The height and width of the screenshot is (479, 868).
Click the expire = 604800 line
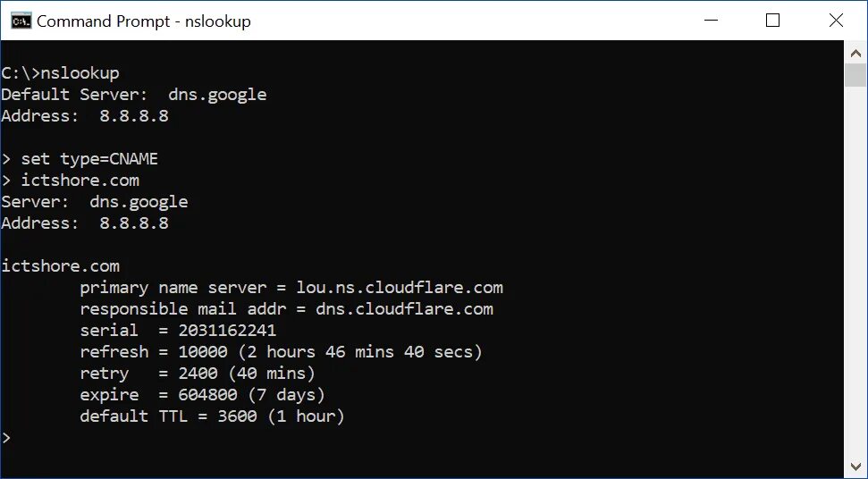pyautogui.click(x=202, y=395)
